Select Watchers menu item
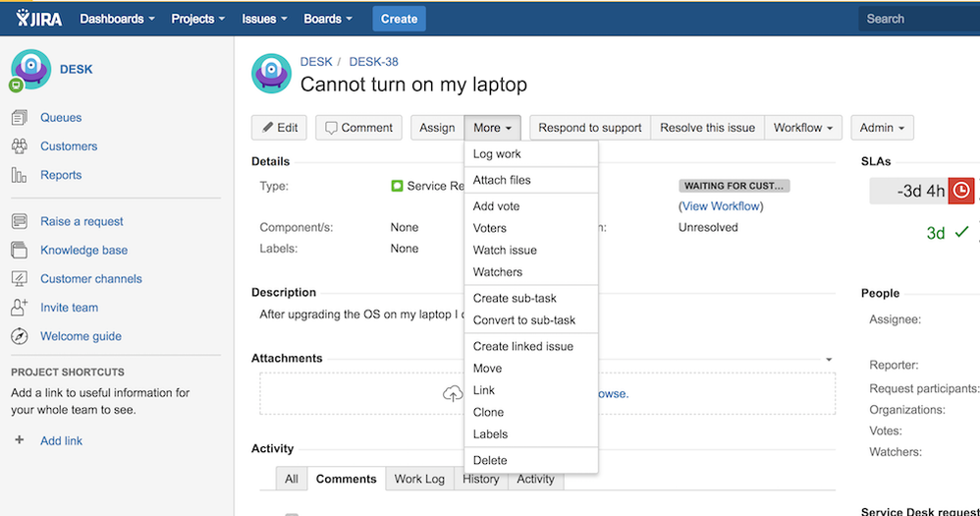This screenshot has width=980, height=516. (531, 272)
